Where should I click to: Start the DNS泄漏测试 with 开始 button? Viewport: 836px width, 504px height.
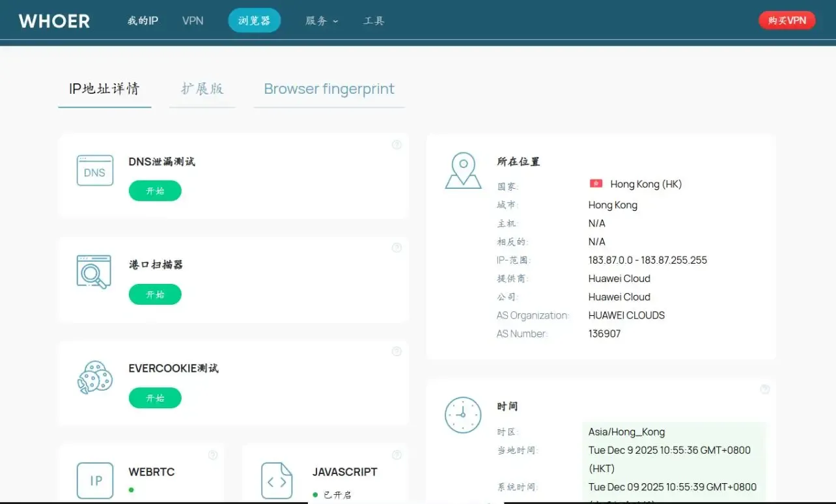point(155,191)
